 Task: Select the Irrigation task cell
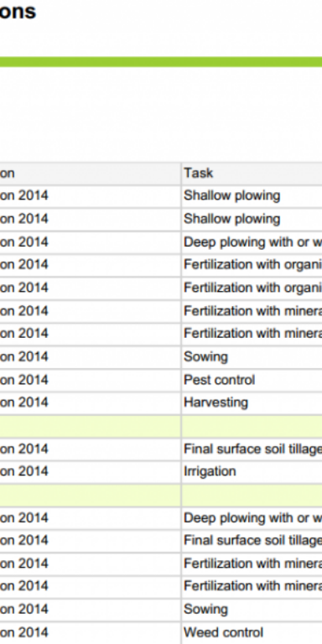(252, 472)
